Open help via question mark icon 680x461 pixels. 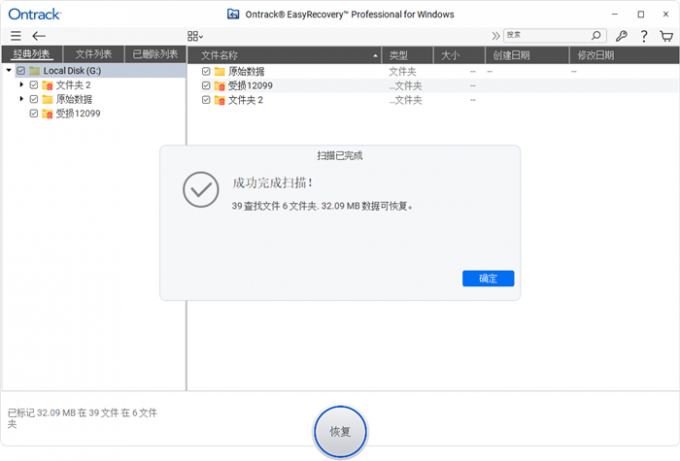pyautogui.click(x=644, y=36)
